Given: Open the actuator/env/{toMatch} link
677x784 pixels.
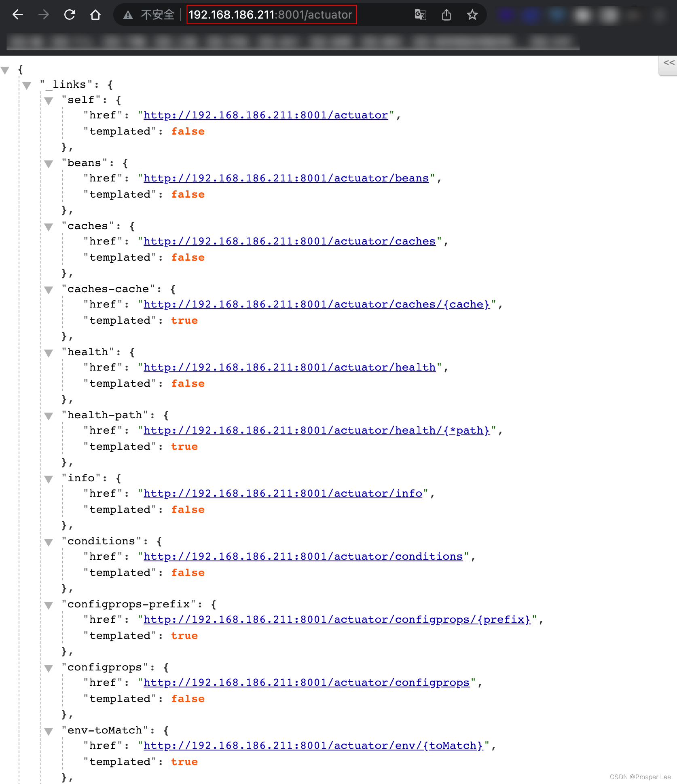Looking at the screenshot, I should point(313,746).
